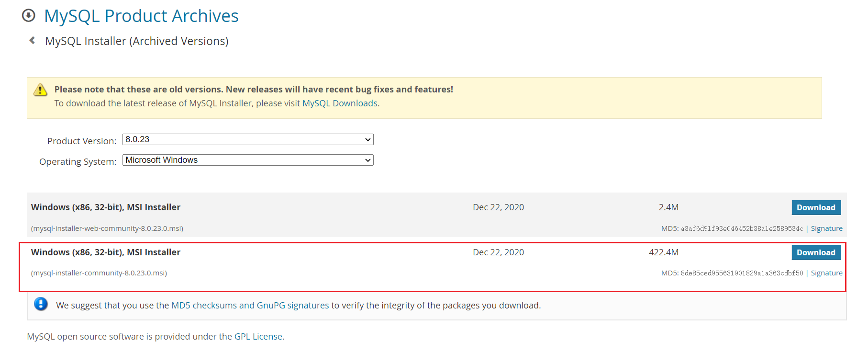Click the yellow warning triangle icon
Viewport: 868px width, 353px height.
coord(40,90)
